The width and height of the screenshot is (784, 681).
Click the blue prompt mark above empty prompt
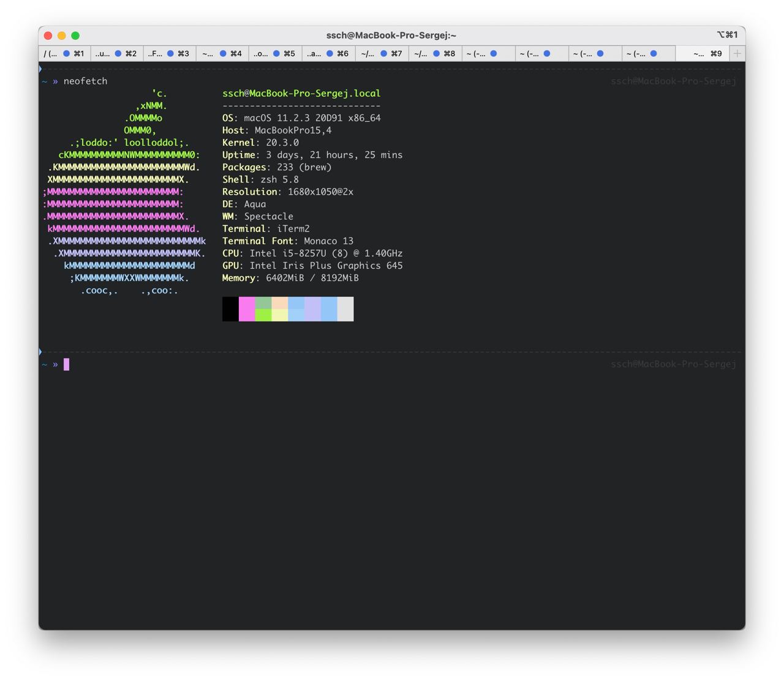[40, 352]
